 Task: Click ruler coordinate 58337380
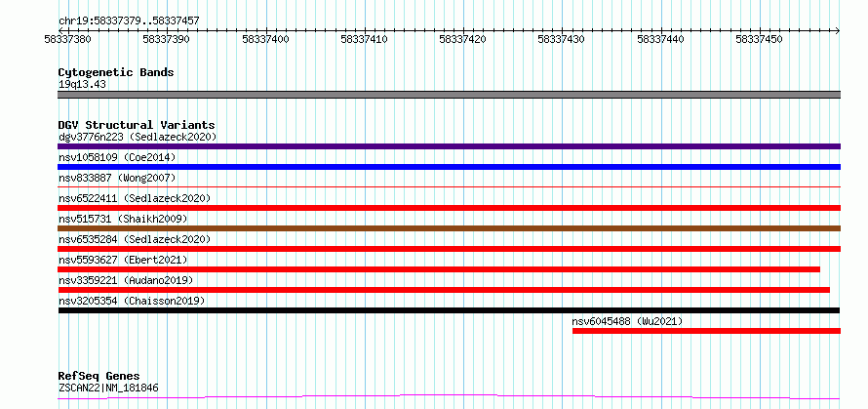[x=67, y=39]
